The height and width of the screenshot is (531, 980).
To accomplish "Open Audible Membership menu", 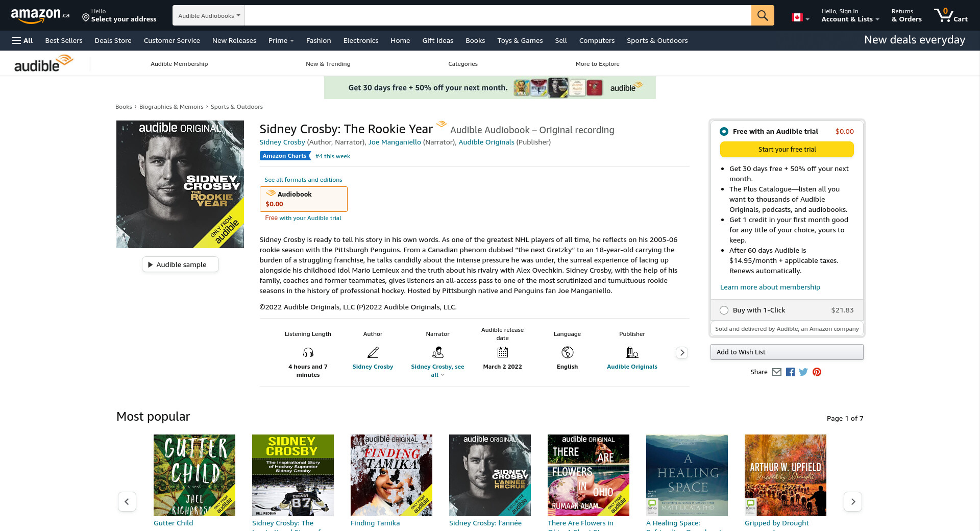I will (179, 64).
